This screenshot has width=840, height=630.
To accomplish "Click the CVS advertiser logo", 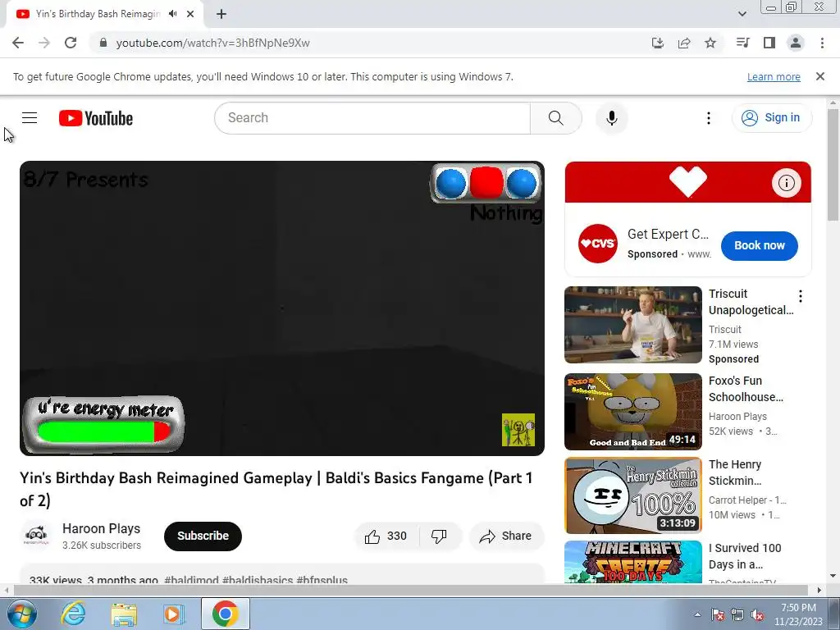I will [598, 243].
